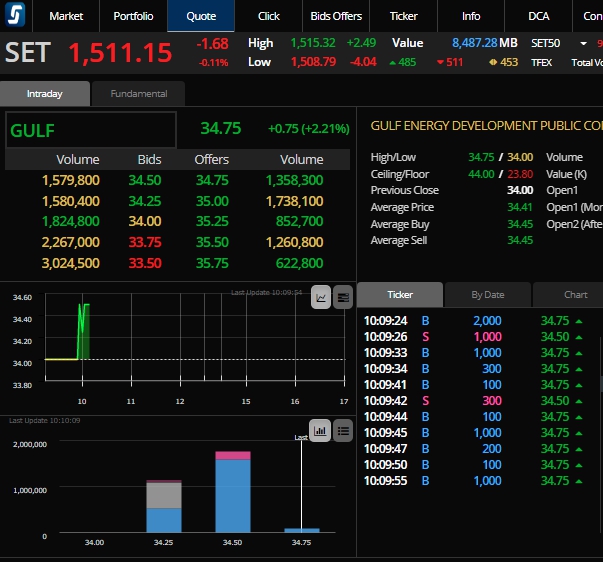Click the 34.50 volume bar
The height and width of the screenshot is (562, 603).
click(x=233, y=492)
